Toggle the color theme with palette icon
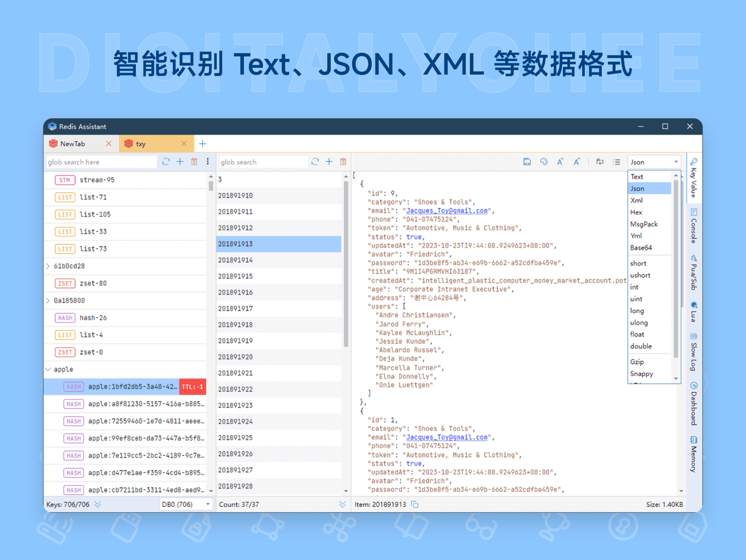The width and height of the screenshot is (746, 560). pyautogui.click(x=544, y=162)
